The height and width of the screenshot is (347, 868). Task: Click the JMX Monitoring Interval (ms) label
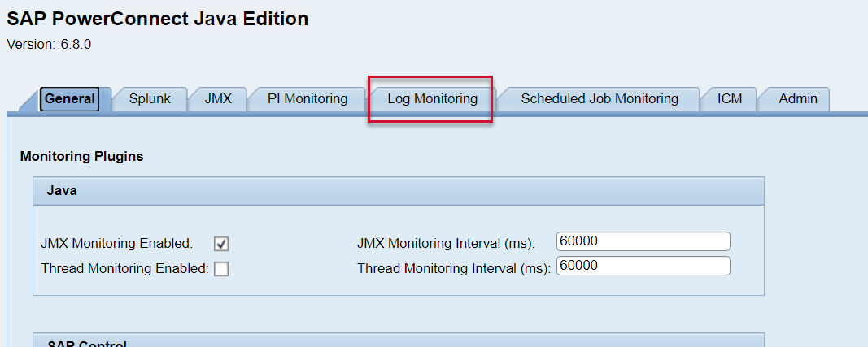[446, 243]
